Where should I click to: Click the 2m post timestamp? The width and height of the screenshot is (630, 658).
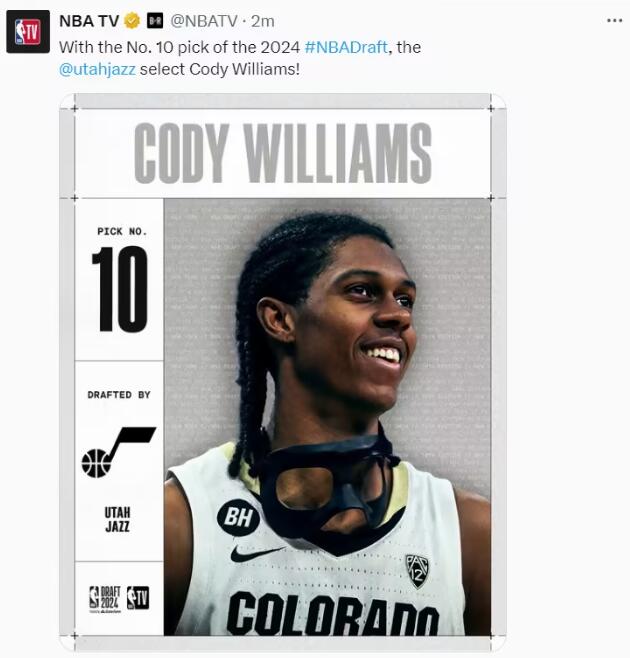(263, 21)
